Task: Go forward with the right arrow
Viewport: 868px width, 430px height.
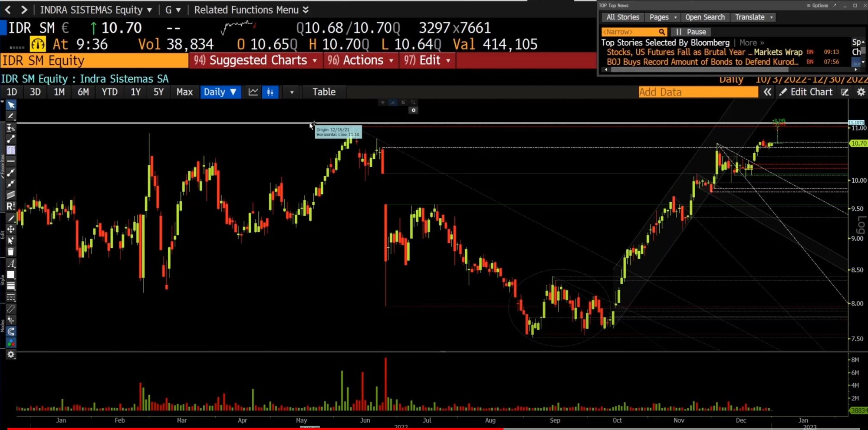Action: pyautogui.click(x=24, y=10)
